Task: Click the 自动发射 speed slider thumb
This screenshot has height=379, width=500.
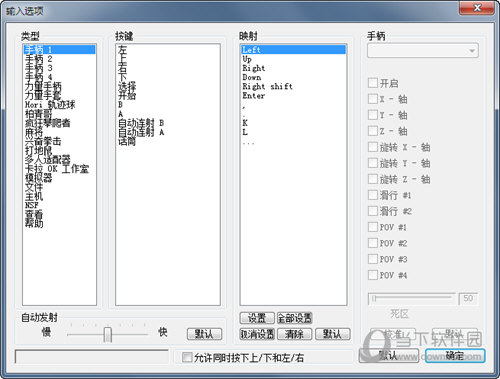Action: point(107,334)
